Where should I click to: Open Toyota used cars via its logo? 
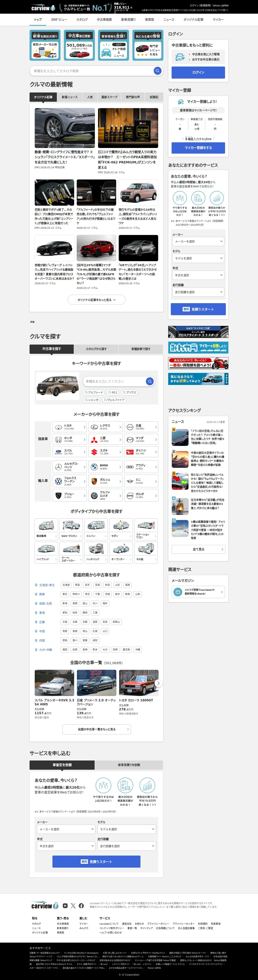[x=58, y=427]
